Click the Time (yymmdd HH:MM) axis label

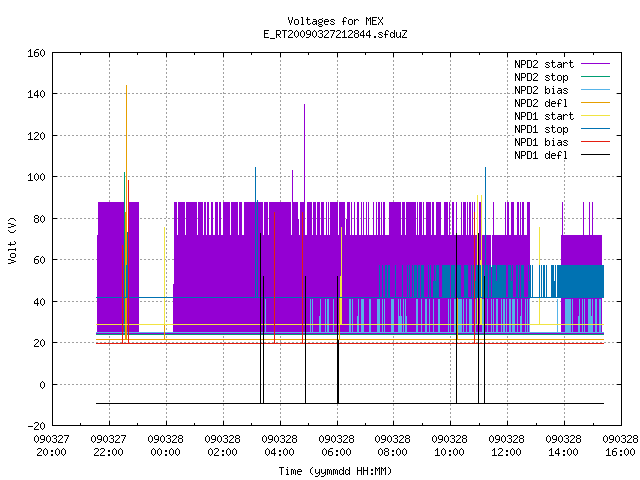[335, 471]
